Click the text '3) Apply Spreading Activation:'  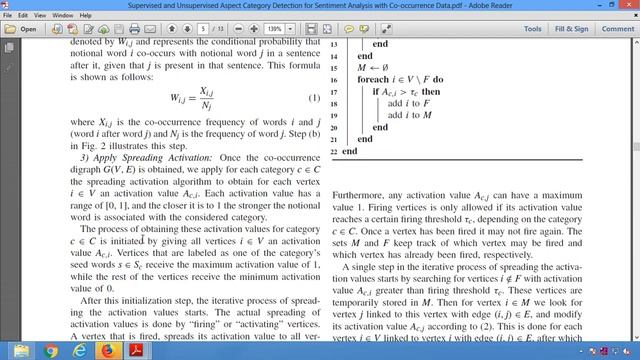pyautogui.click(x=147, y=158)
